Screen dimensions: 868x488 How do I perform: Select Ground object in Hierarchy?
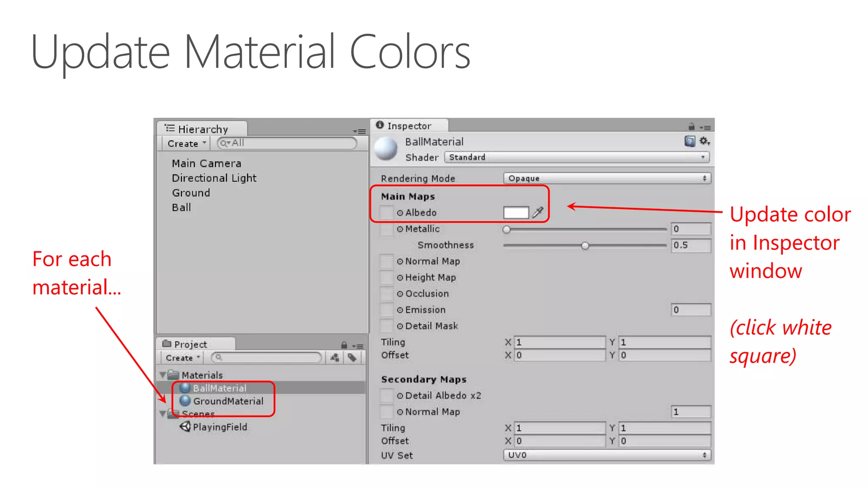click(x=191, y=193)
